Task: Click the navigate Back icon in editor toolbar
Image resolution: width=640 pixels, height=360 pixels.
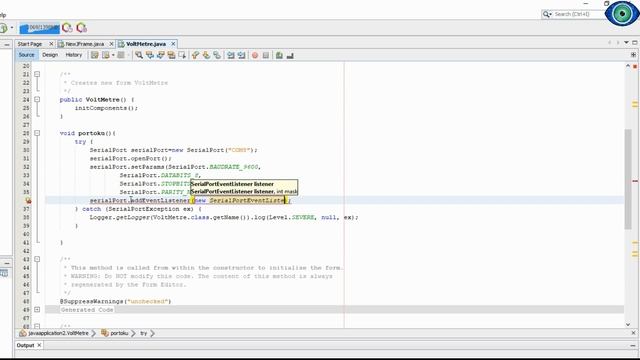Action: (106, 55)
